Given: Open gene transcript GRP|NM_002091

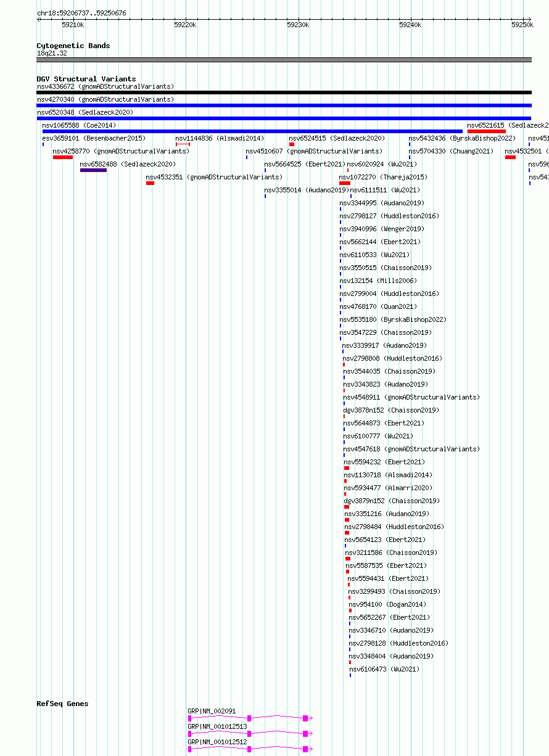Looking at the screenshot, I should point(212,711).
